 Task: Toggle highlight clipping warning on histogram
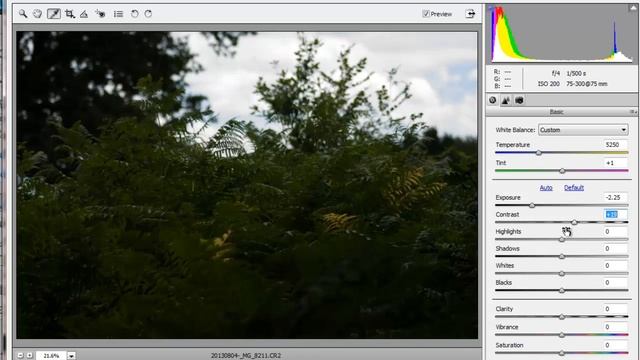[x=633, y=8]
